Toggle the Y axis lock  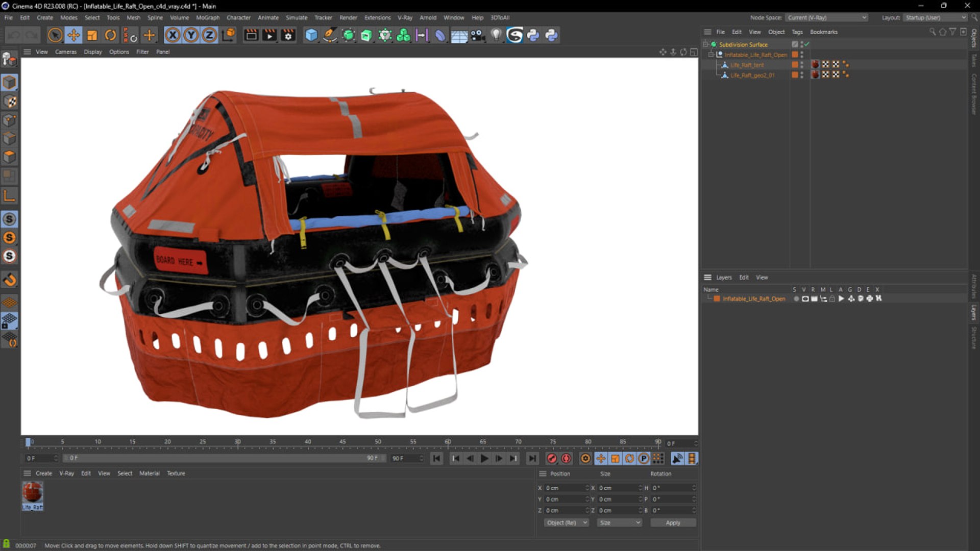tap(191, 35)
